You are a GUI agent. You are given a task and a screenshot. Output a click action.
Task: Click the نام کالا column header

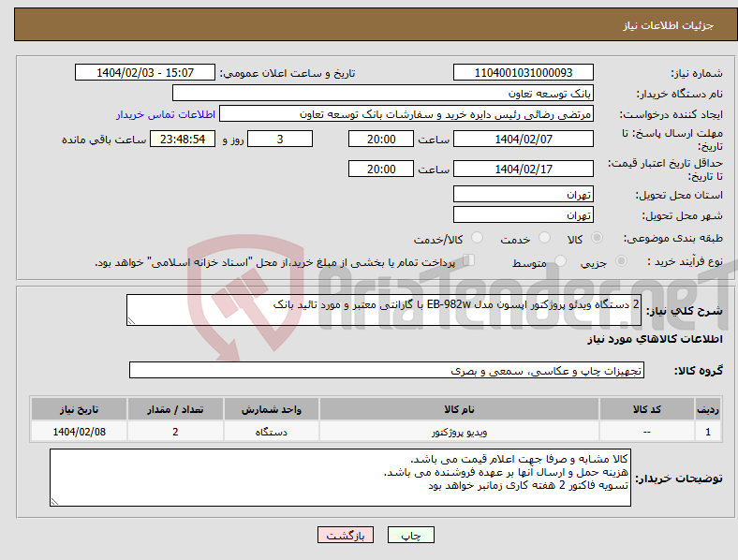[459, 409]
